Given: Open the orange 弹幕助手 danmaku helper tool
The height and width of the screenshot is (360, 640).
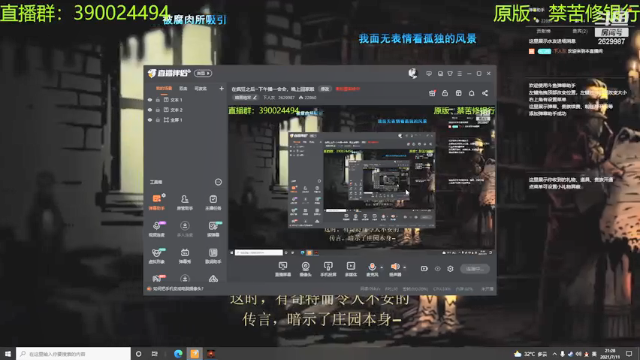Looking at the screenshot, I should coord(157,202).
